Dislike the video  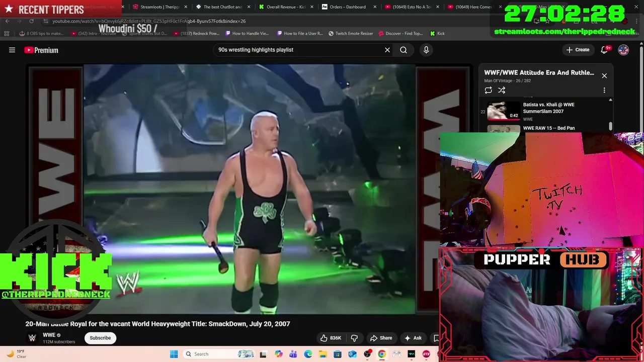click(354, 338)
